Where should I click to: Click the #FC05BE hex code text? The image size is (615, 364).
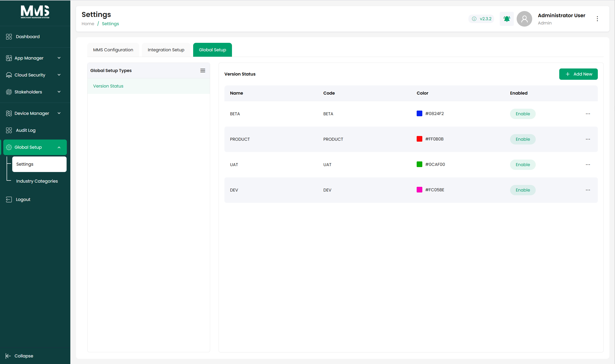[x=435, y=190]
